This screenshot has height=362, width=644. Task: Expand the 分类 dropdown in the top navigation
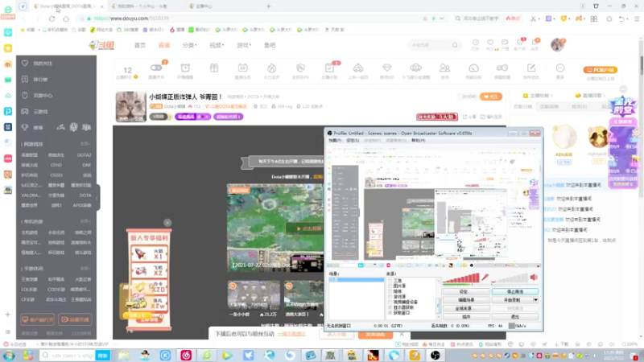189,45
